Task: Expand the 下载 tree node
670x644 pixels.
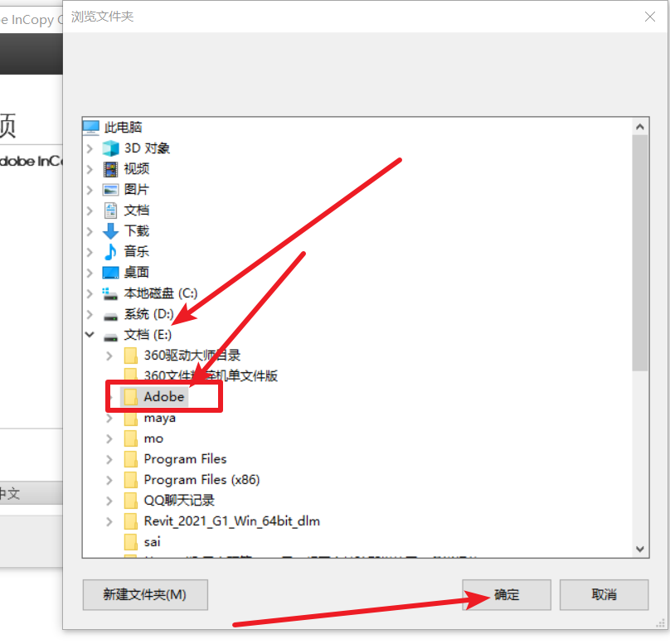Action: point(90,231)
